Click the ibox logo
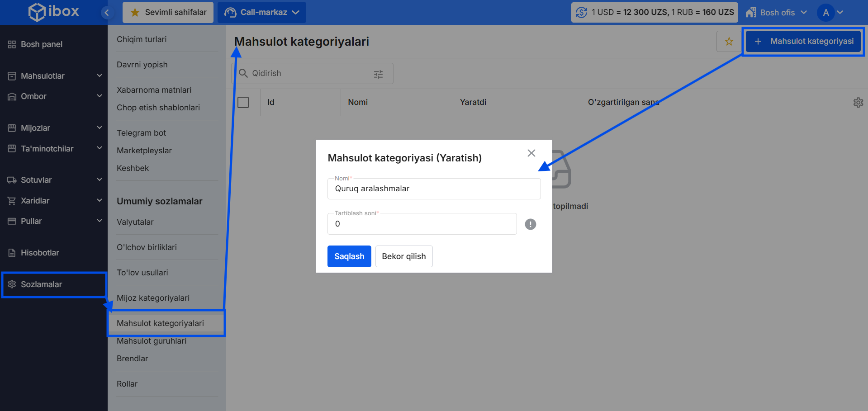This screenshot has width=868, height=411. pos(53,12)
